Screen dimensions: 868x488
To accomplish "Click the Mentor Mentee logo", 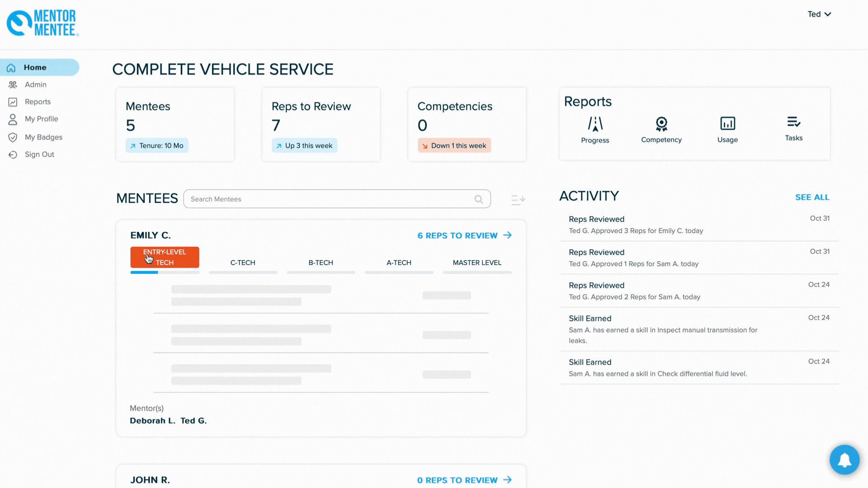I will pyautogui.click(x=43, y=23).
